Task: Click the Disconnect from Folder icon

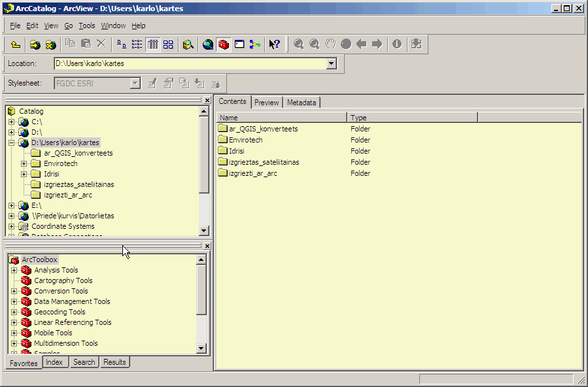Action: tap(50, 44)
